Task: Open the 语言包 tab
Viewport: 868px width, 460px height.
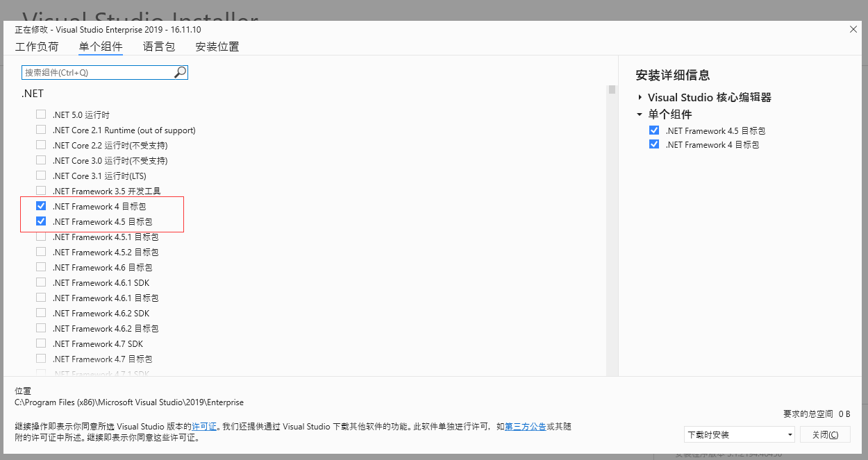Action: [x=159, y=46]
